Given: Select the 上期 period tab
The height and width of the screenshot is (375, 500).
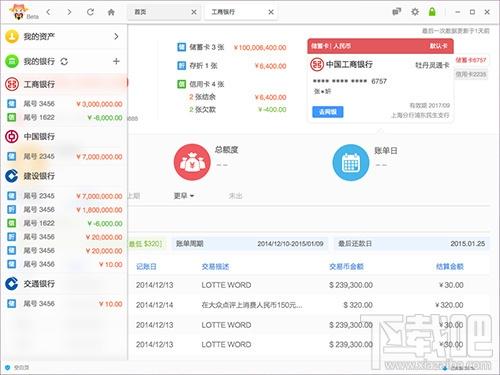Looking at the screenshot, I should pos(133,196).
